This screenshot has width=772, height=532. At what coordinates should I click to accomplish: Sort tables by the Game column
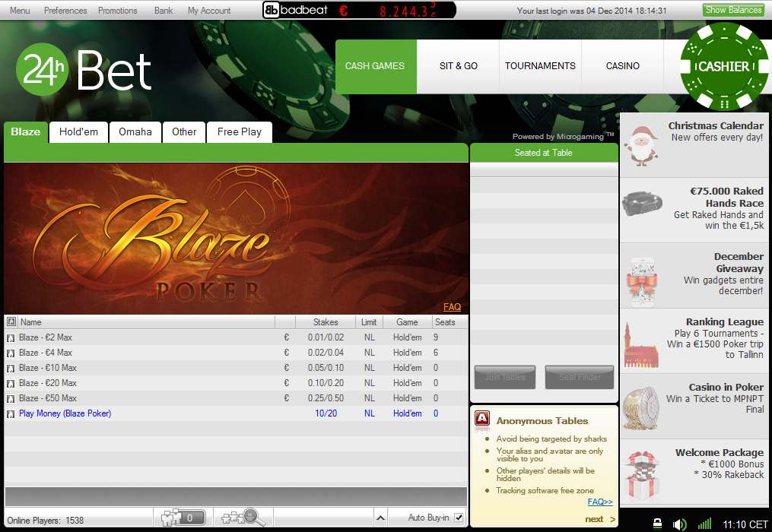click(x=407, y=322)
